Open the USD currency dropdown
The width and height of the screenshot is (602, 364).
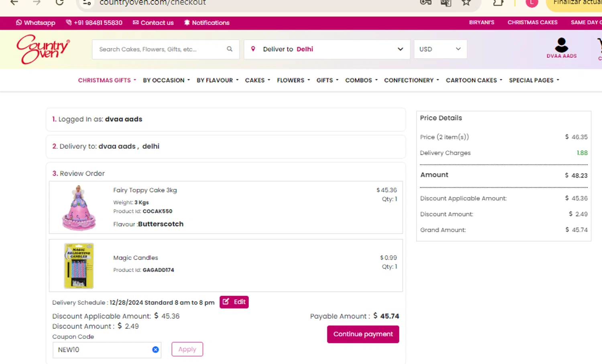[440, 49]
